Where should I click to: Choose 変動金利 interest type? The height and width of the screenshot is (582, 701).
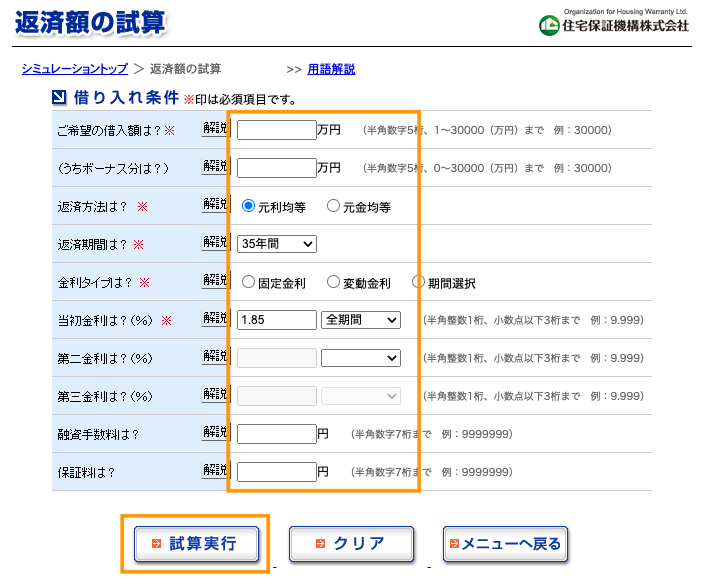click(333, 282)
